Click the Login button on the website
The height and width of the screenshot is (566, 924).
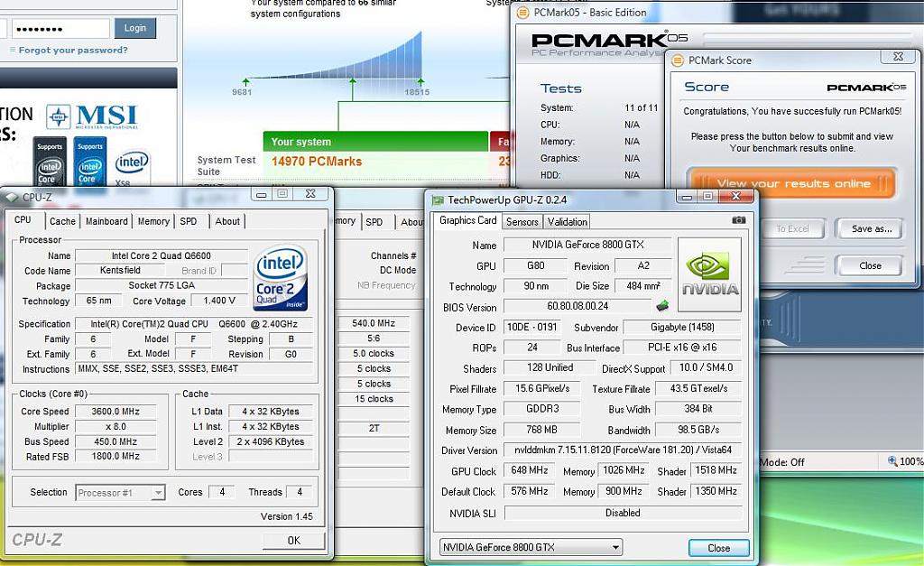tap(135, 28)
